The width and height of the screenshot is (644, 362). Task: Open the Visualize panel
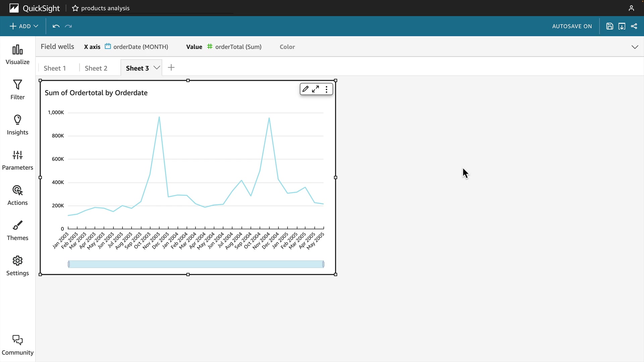tap(17, 55)
